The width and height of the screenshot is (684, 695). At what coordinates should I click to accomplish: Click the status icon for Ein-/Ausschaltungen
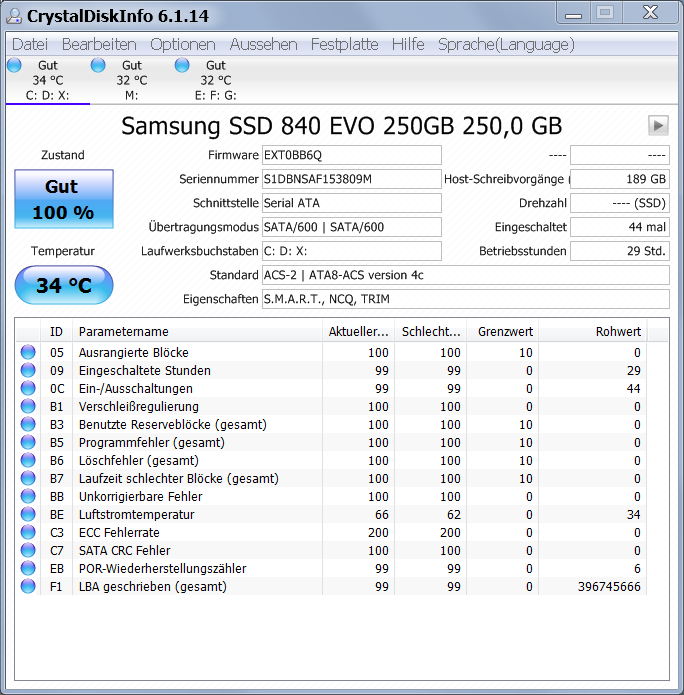coord(28,388)
